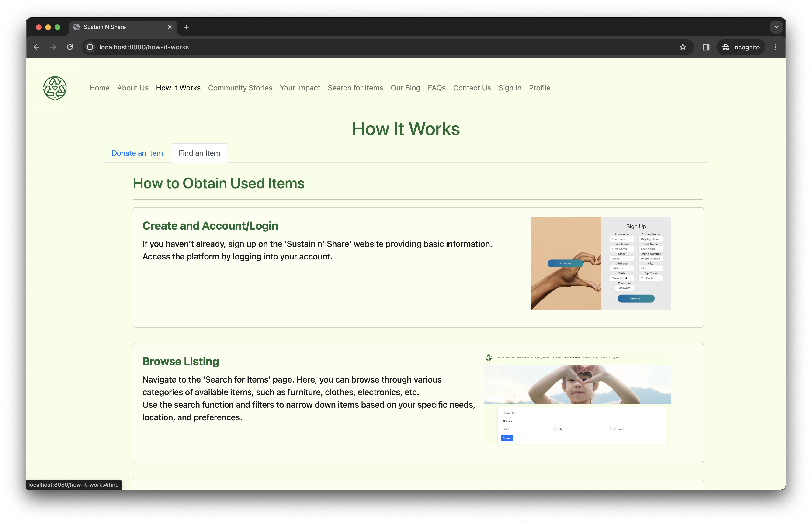Viewport: 812px width, 524px height.
Task: Close the Sustain N Share tab
Action: [x=170, y=27]
